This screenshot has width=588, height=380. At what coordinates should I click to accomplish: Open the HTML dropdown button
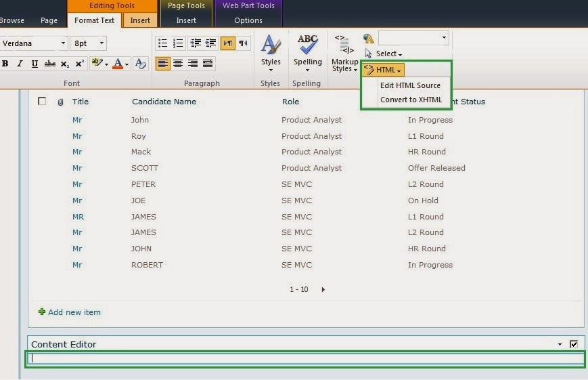[x=383, y=70]
